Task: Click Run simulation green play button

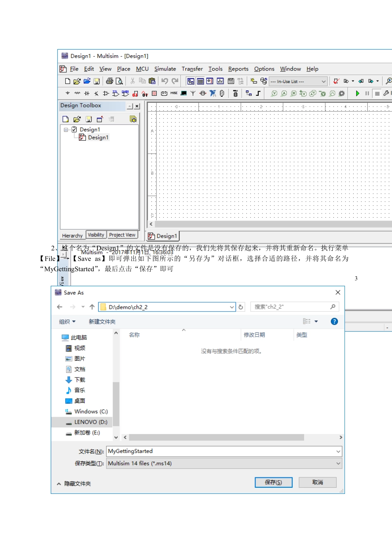Action: pos(357,94)
